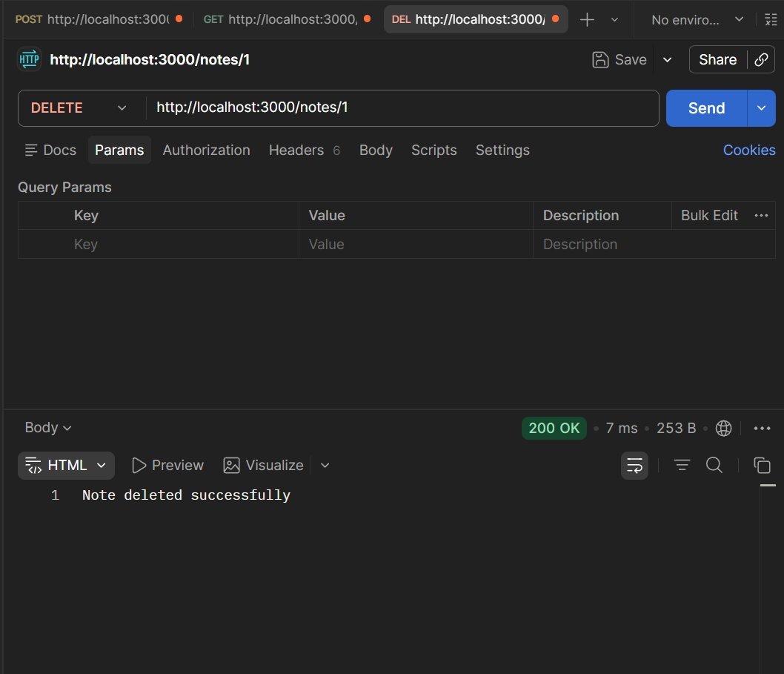Image resolution: width=784 pixels, height=674 pixels.
Task: Open the environment quick look icon
Action: tap(771, 20)
